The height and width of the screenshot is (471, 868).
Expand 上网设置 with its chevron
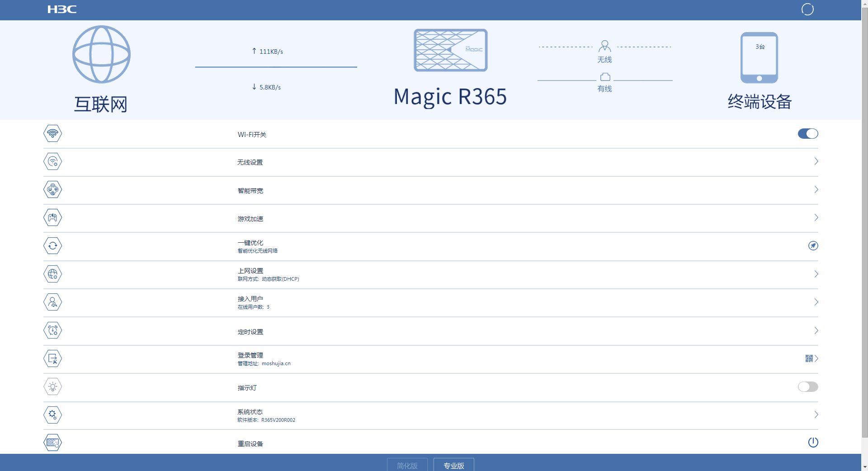816,274
